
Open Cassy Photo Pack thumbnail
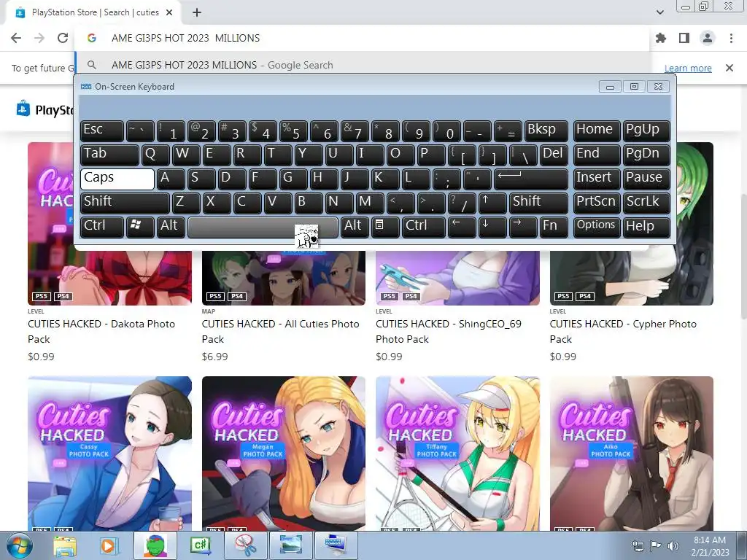coord(109,454)
